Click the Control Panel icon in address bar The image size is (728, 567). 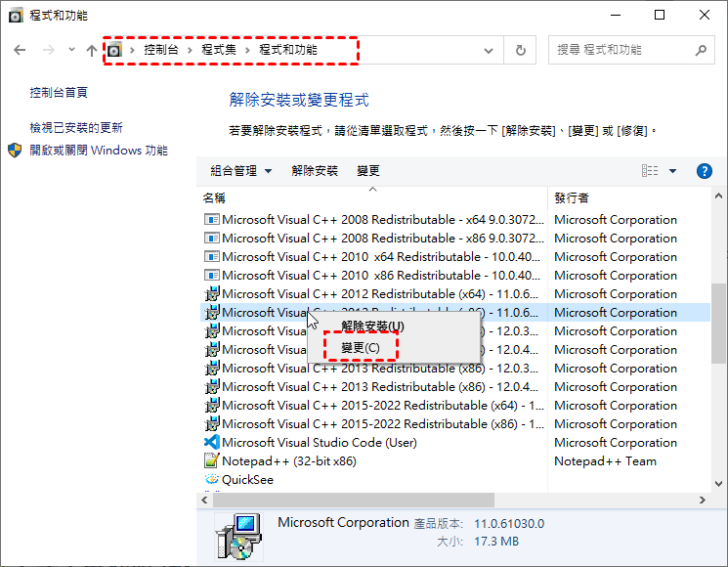pos(114,49)
